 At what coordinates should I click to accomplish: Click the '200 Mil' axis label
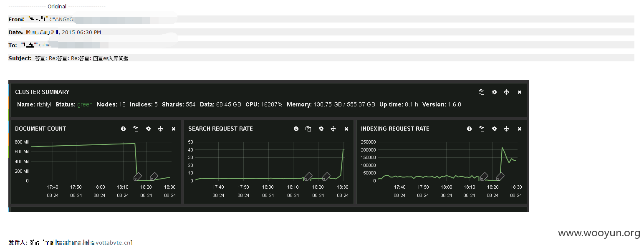point(21,171)
